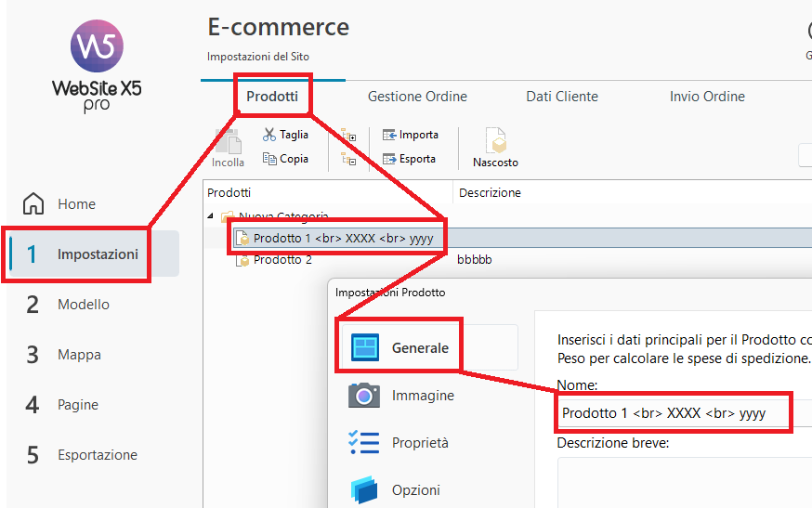The image size is (812, 508).
Task: Open the Proprietà section in product settings
Action: click(420, 443)
